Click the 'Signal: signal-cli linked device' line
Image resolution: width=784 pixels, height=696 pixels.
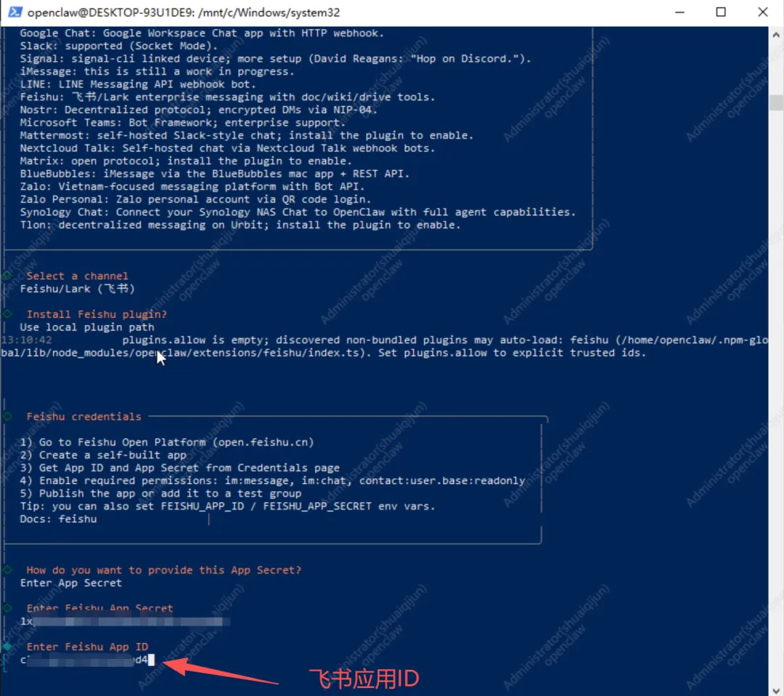click(276, 59)
